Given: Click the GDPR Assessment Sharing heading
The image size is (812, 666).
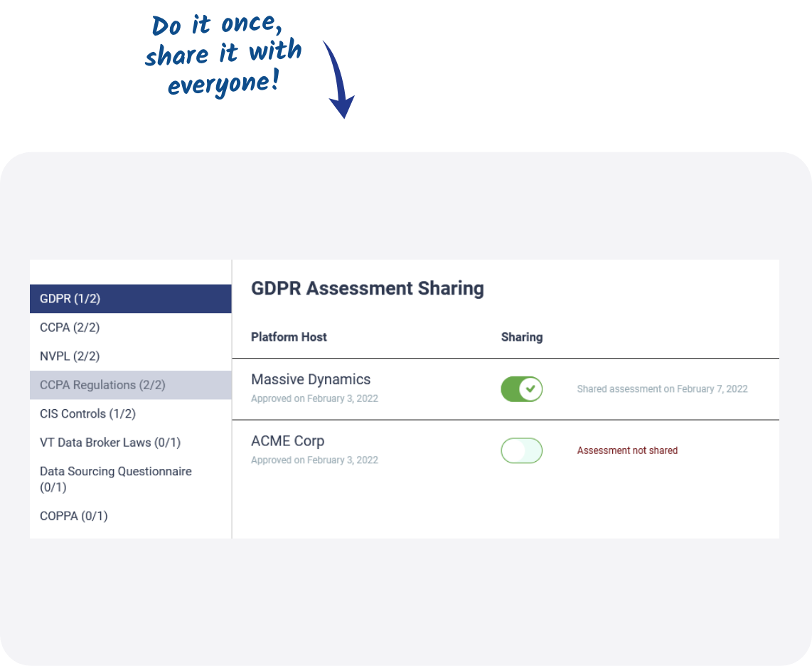Looking at the screenshot, I should (367, 288).
